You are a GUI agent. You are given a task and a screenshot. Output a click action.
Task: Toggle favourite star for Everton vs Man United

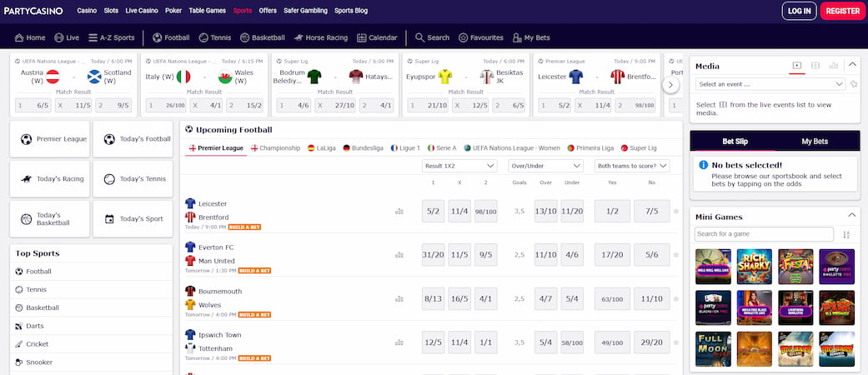coord(676,255)
